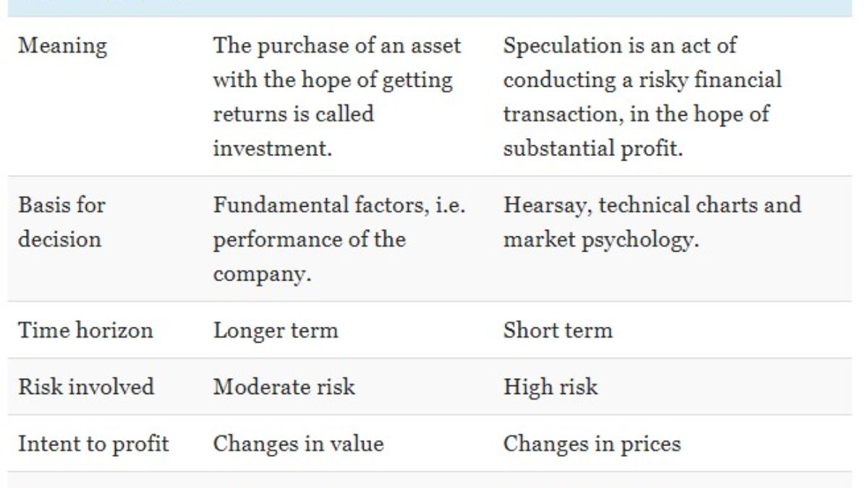Click the 'Longer term' cell
Screen dimensions: 868x488
click(276, 330)
